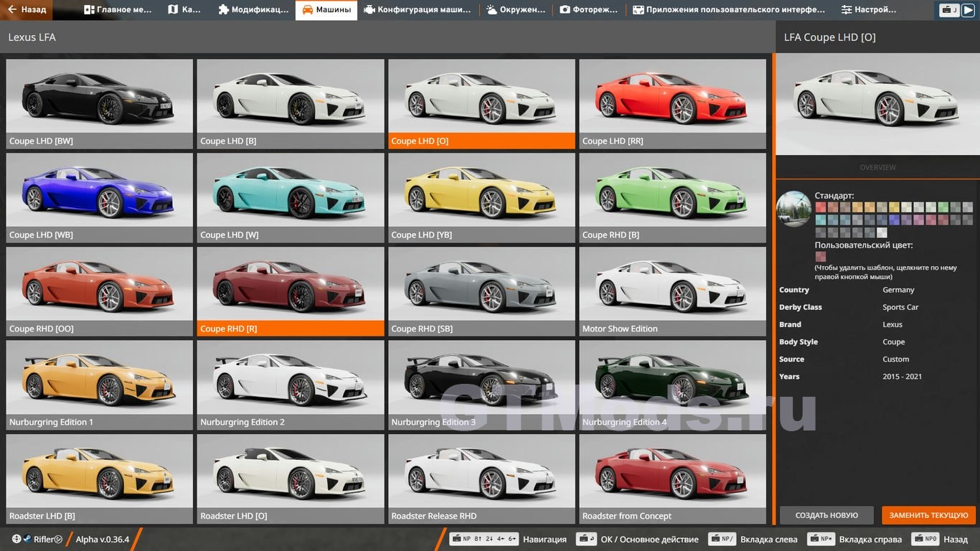Open the Модификации tab

(x=253, y=10)
